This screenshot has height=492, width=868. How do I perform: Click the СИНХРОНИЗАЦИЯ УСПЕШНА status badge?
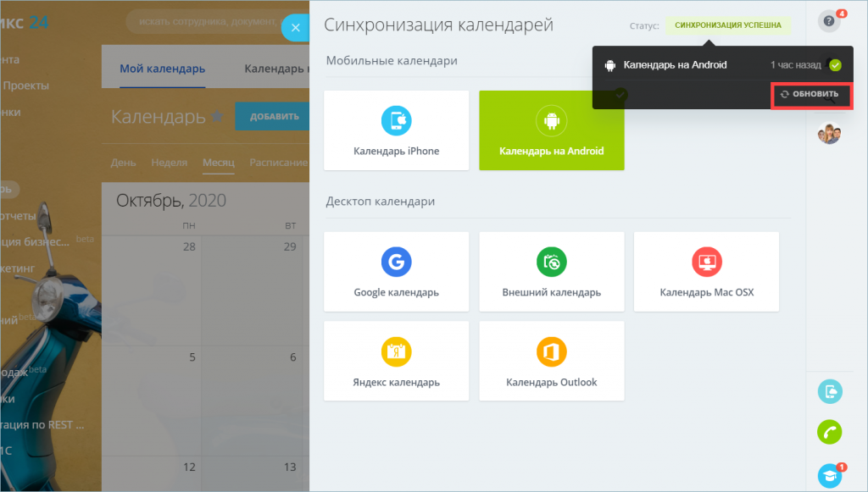(x=727, y=25)
